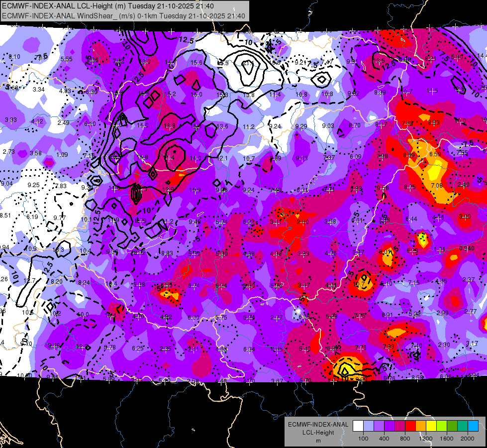Click the wind shear value 3.17

(x=472, y=343)
